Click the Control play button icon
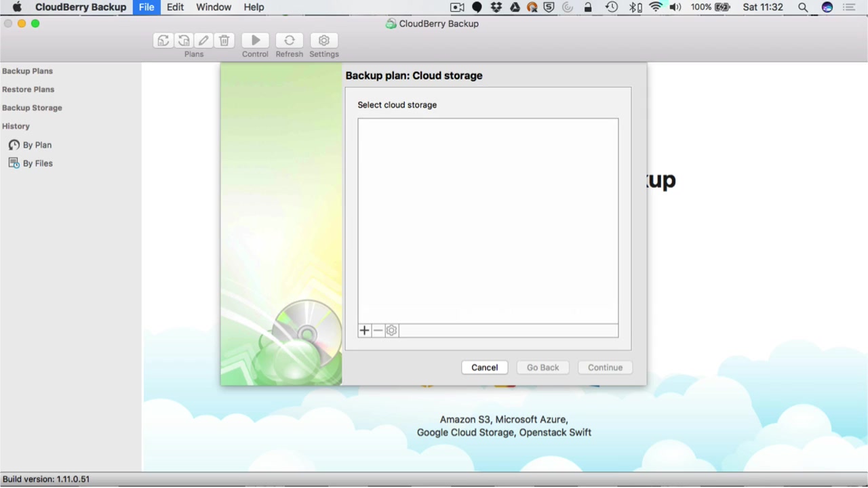The height and width of the screenshot is (488, 868). point(256,41)
